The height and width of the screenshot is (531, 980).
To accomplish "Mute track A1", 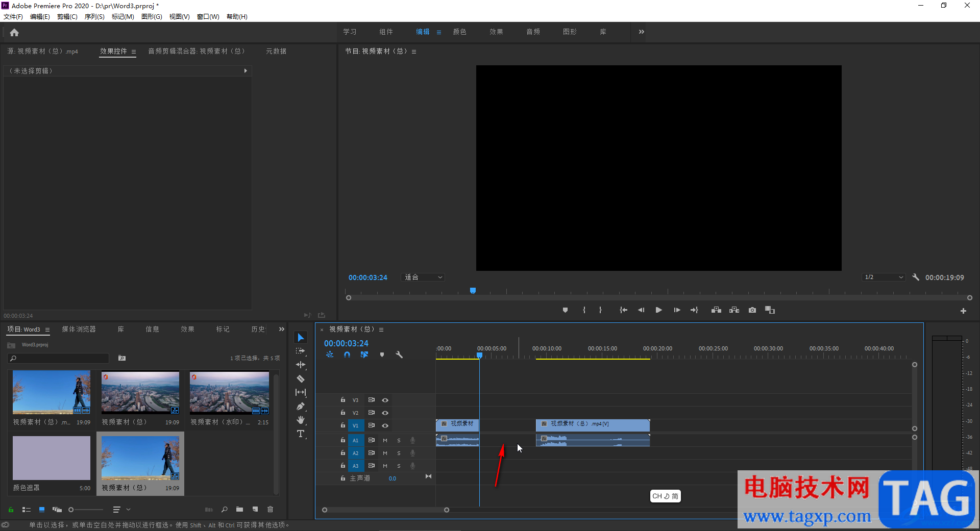I will pos(385,440).
